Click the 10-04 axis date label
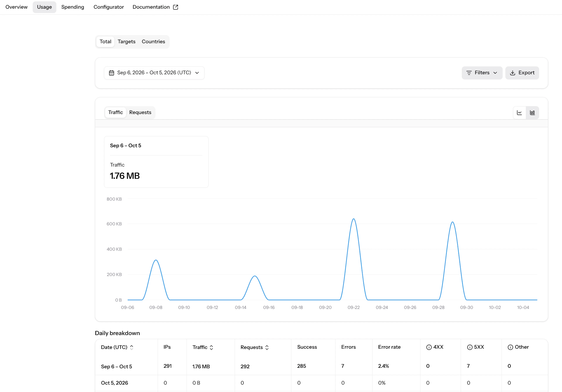Image resolution: width=562 pixels, height=392 pixels. tap(523, 308)
